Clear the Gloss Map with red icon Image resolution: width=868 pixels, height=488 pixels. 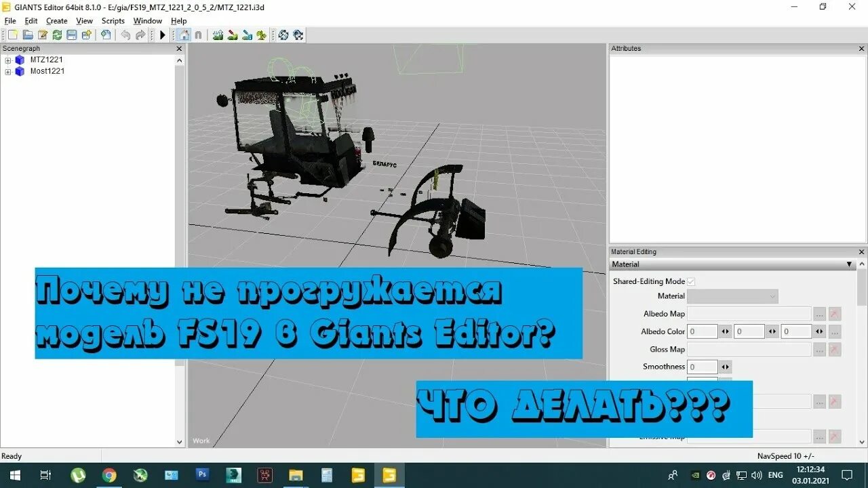[835, 350]
